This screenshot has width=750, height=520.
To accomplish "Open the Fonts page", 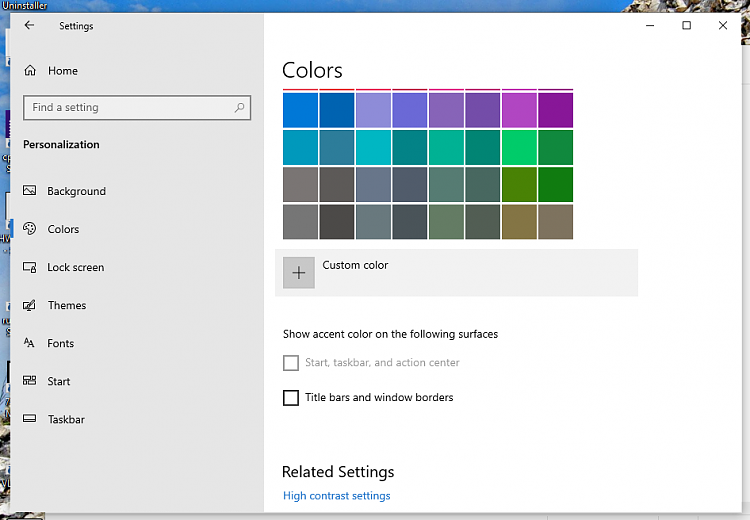I will 61,343.
